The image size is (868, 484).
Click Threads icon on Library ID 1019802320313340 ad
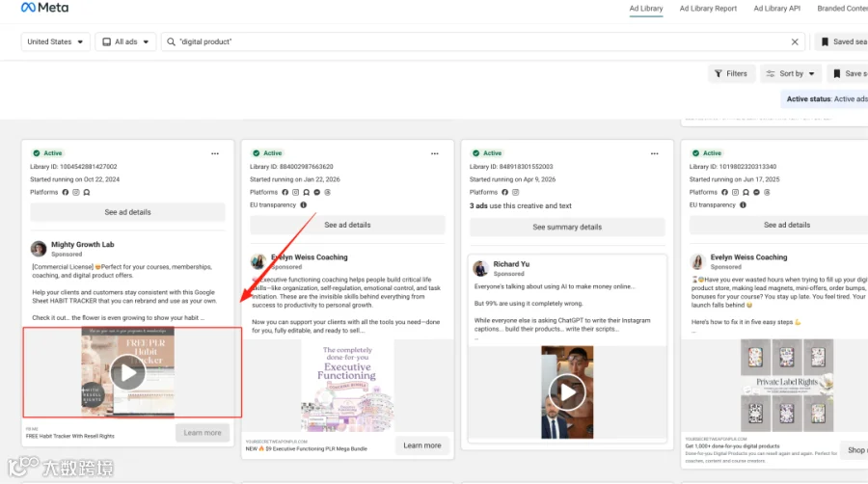[767, 193]
